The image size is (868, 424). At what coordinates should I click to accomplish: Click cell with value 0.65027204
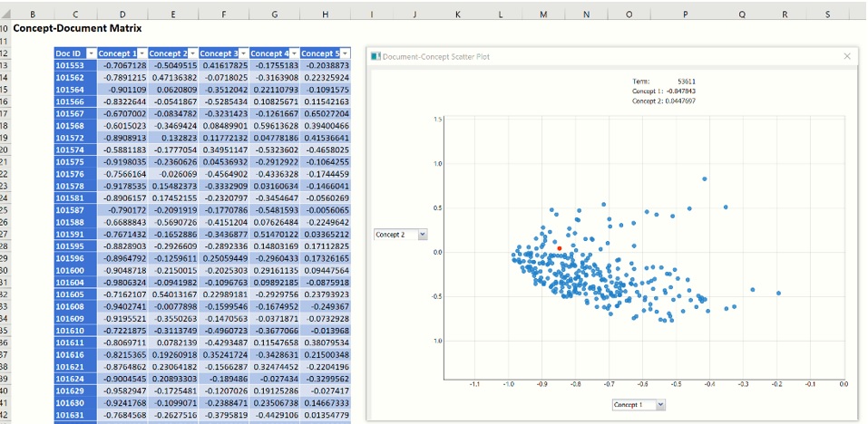pos(325,114)
